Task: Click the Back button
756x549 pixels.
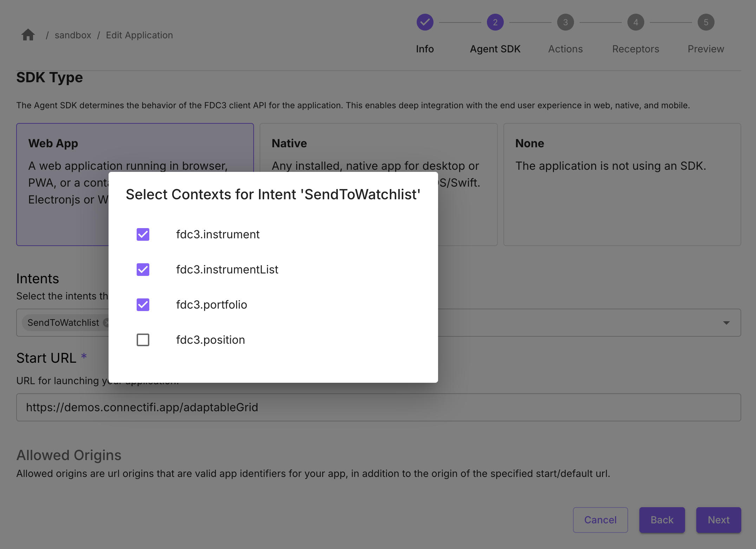Action: (662, 520)
